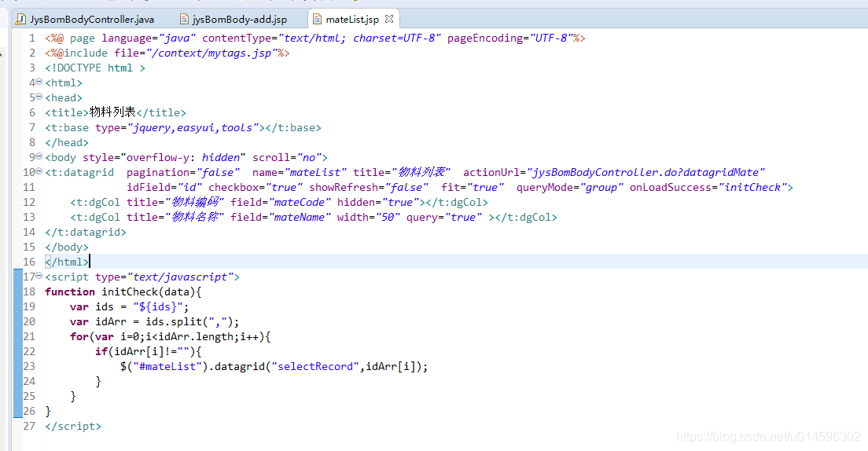Screen dimensions: 868x451
Task: Click the "${ids}" string on line 19
Action: [158, 306]
